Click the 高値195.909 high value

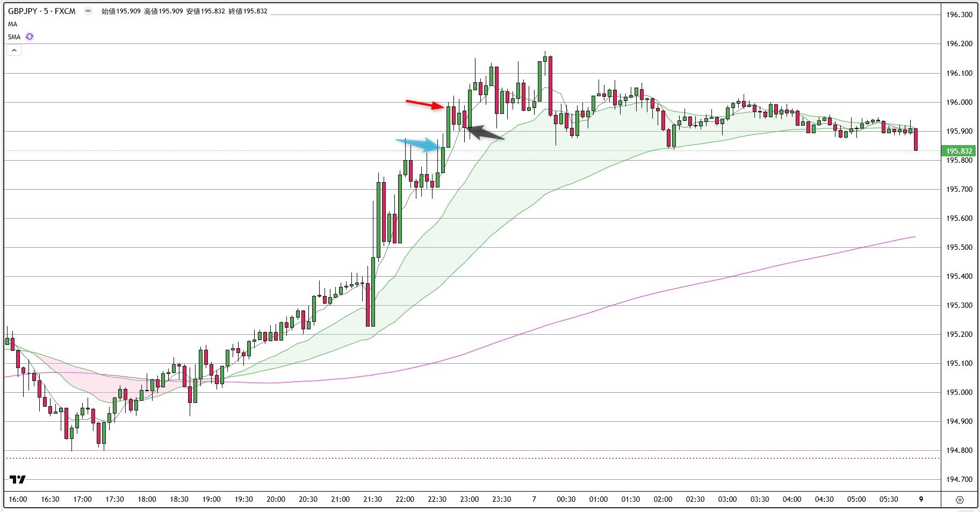click(x=163, y=11)
